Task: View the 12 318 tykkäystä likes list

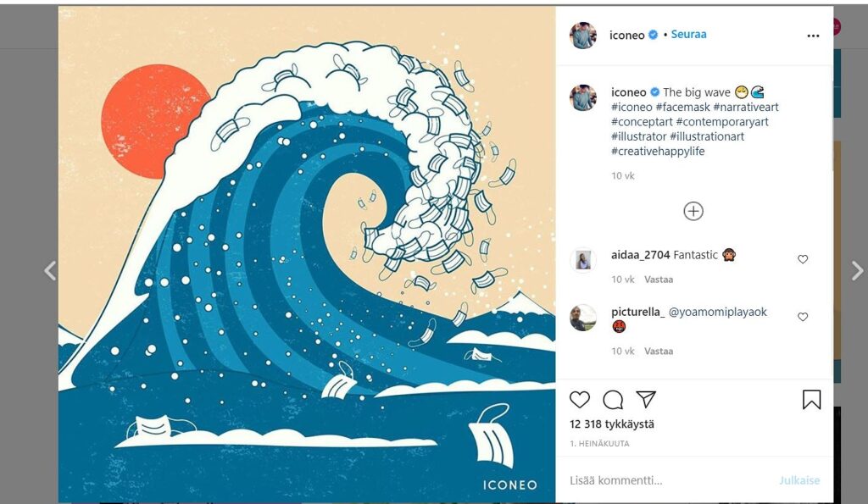Action: coord(612,424)
